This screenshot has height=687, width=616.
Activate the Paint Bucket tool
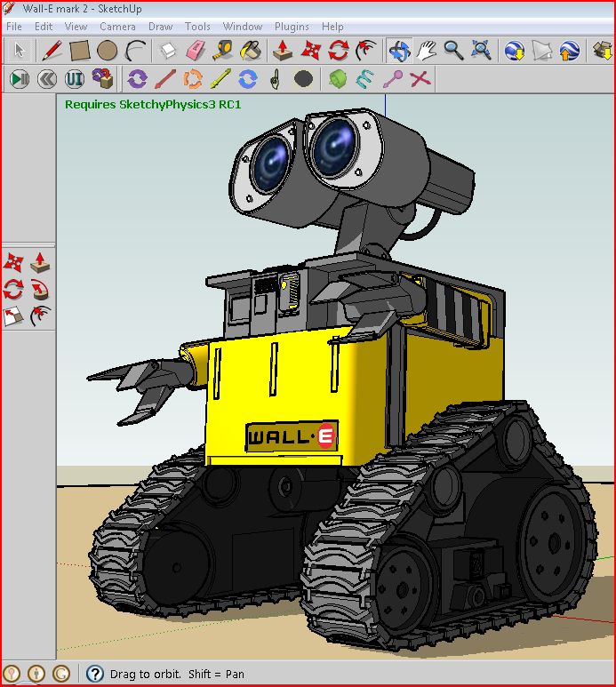click(251, 50)
